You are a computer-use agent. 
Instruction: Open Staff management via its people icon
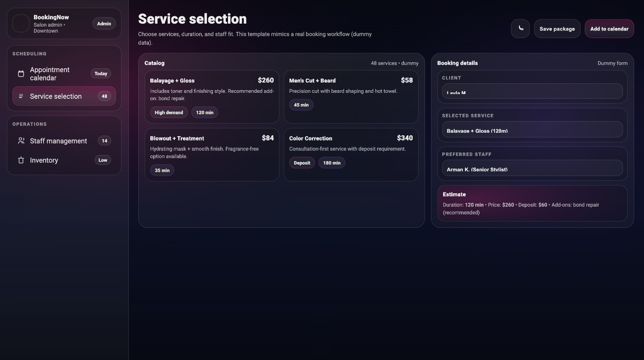[x=21, y=140]
